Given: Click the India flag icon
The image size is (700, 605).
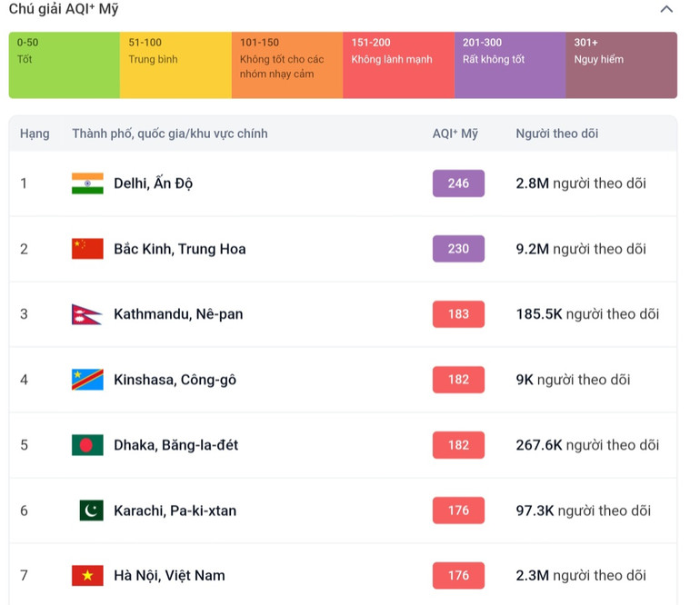Looking at the screenshot, I should 87,183.
